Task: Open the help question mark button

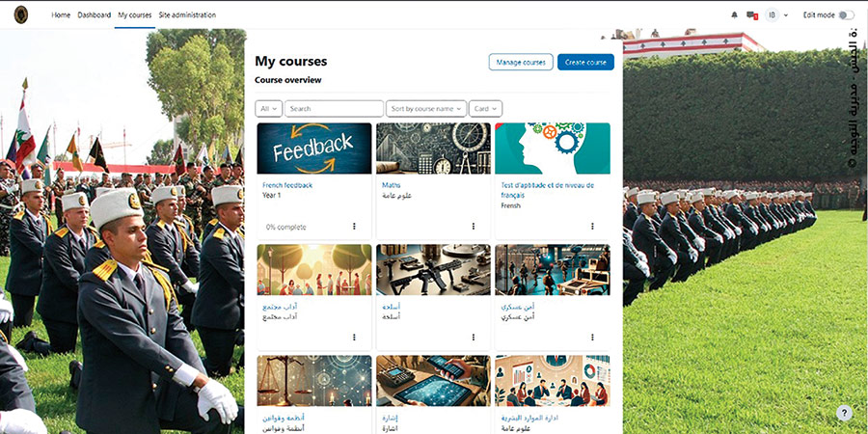Action: (844, 413)
